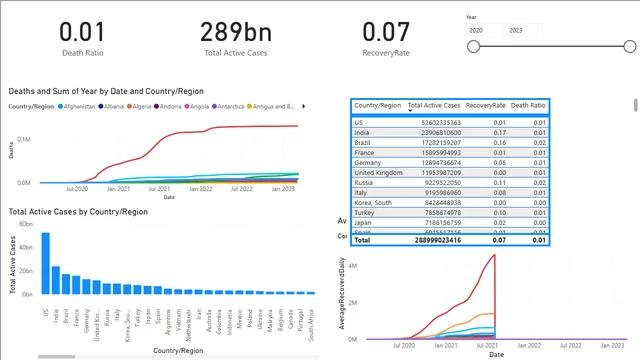This screenshot has width=640, height=360.
Task: Click the Turkey row in the table
Action: (450, 213)
